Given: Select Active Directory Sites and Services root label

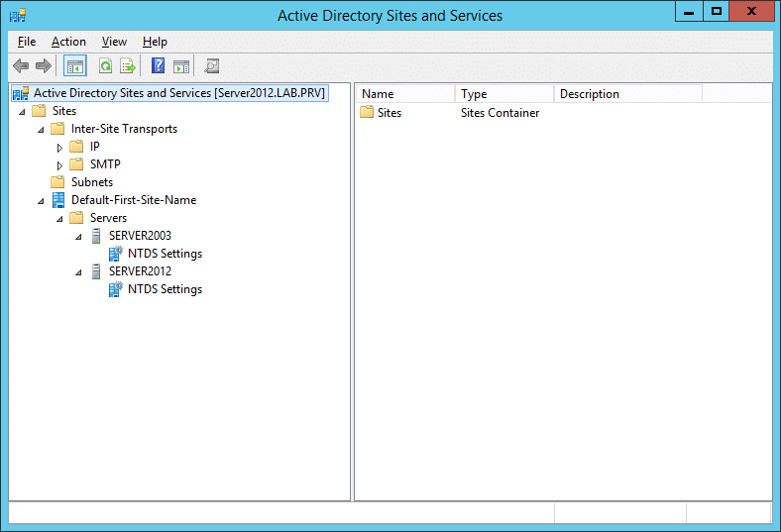Looking at the screenshot, I should (179, 93).
